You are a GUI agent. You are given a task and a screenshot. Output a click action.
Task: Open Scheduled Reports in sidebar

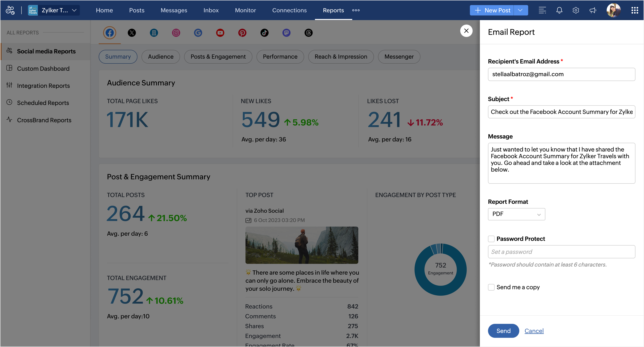pyautogui.click(x=43, y=103)
